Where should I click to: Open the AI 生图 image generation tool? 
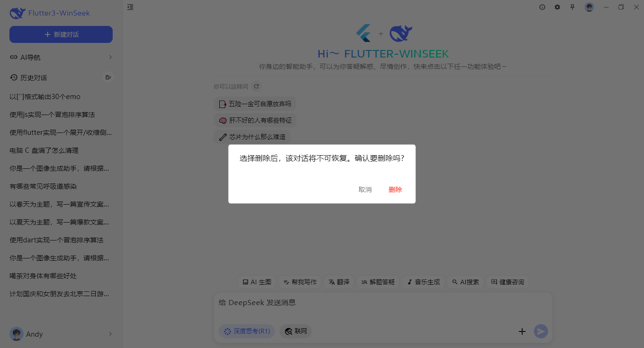pos(256,282)
